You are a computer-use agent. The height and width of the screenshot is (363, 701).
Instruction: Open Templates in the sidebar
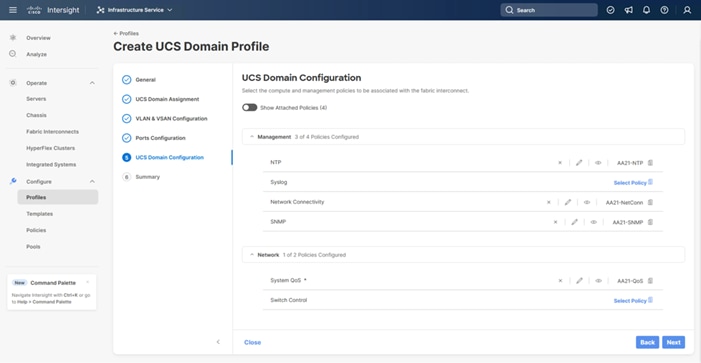(x=39, y=214)
